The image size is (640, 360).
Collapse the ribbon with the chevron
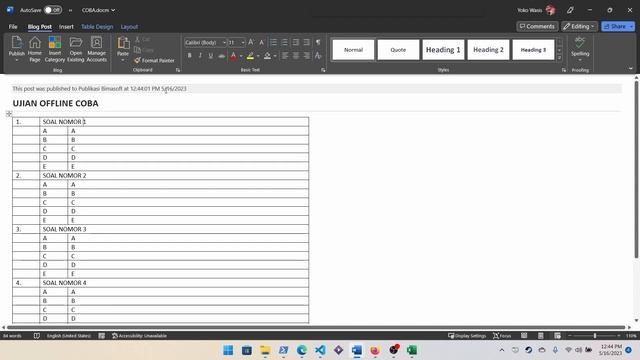pos(630,69)
